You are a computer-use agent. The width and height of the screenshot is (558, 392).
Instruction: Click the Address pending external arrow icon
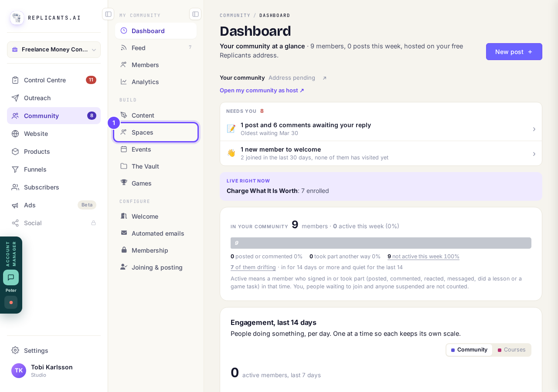tap(324, 78)
